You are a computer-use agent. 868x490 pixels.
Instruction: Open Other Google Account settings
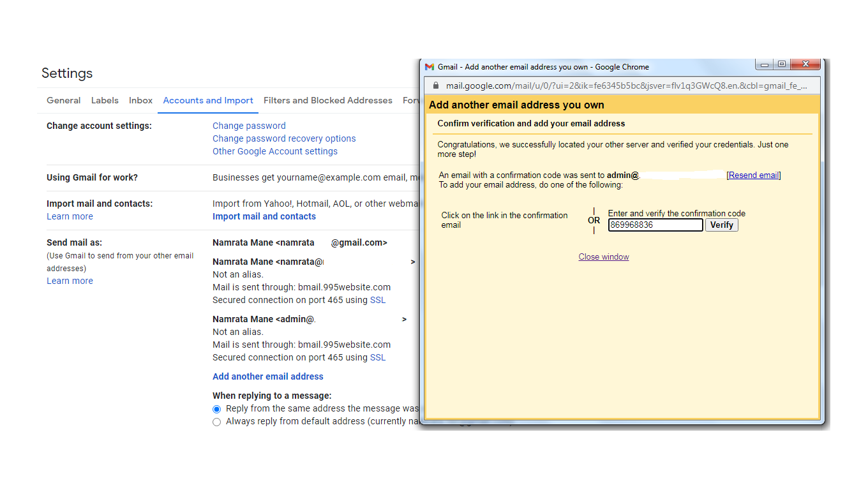(x=275, y=151)
